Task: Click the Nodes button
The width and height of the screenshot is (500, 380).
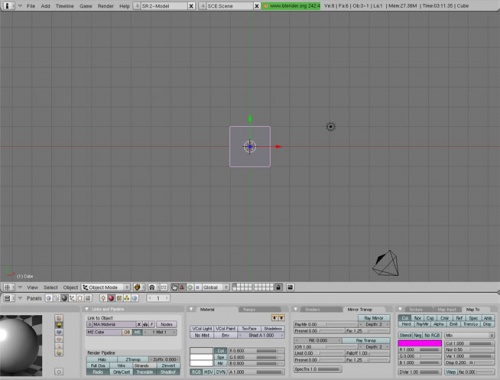Action: coord(166,324)
